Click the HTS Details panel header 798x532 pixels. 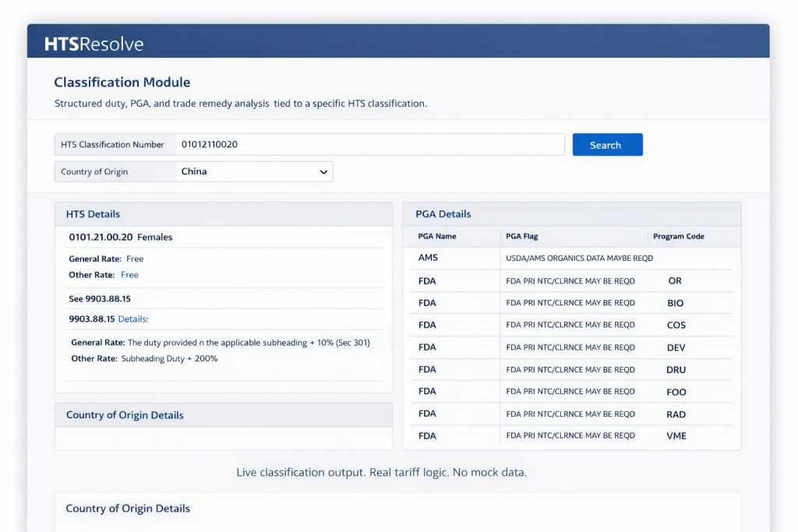click(x=94, y=214)
